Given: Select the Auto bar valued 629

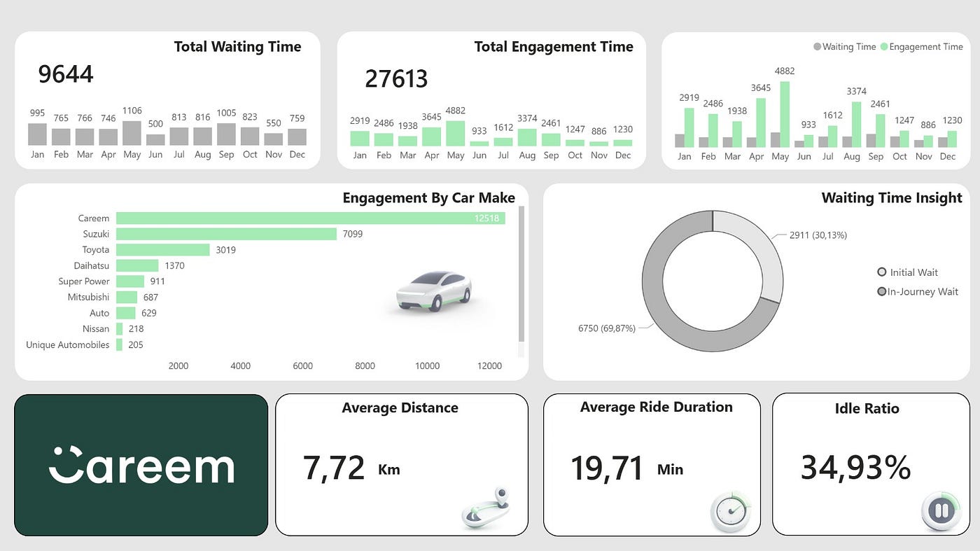Looking at the screenshot, I should coord(126,313).
